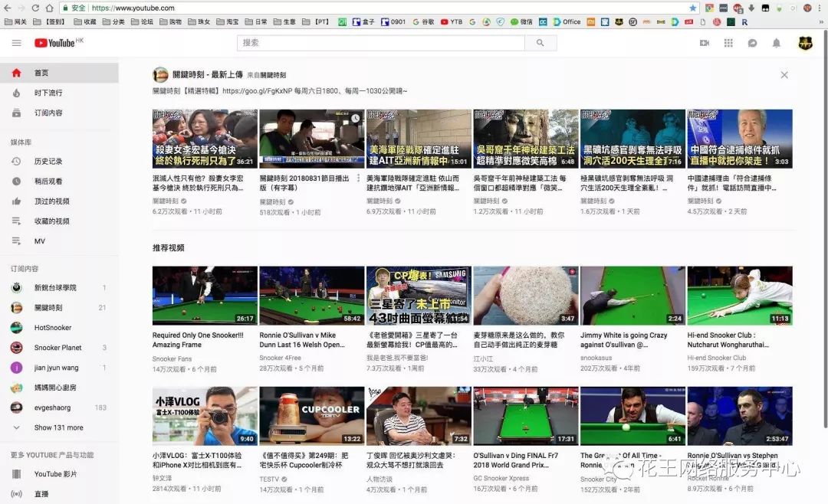Play the 7:16 黑礦坑 video thumbnail
The height and width of the screenshot is (504, 828).
click(x=632, y=139)
